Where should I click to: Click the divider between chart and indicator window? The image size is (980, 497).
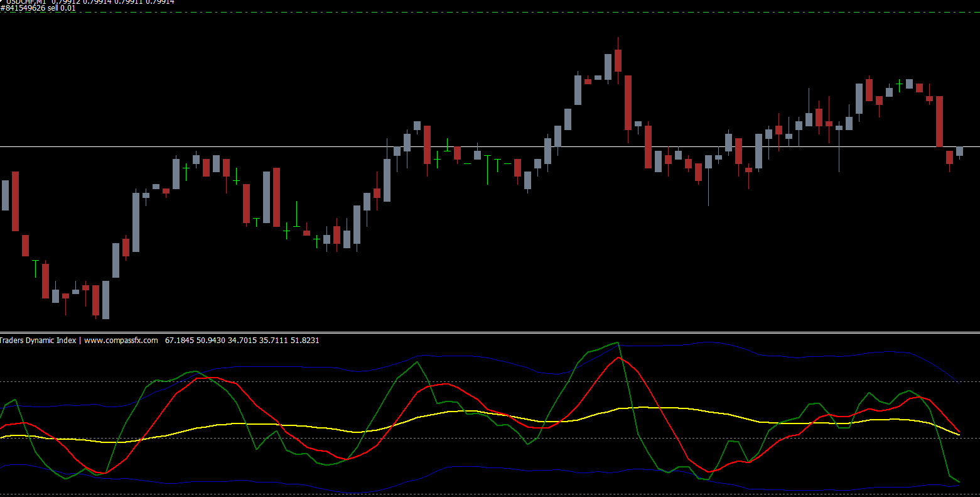click(490, 332)
